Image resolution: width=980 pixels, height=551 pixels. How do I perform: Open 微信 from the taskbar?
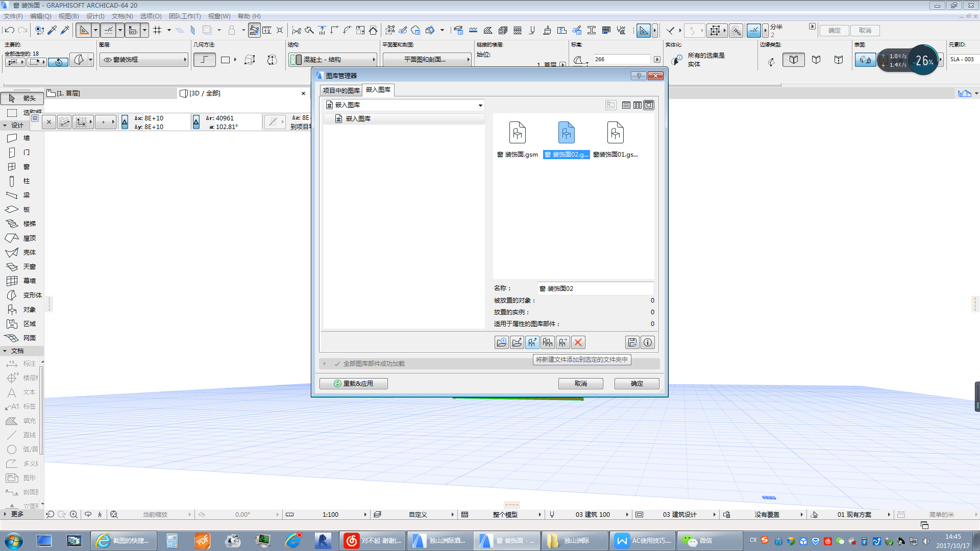708,541
